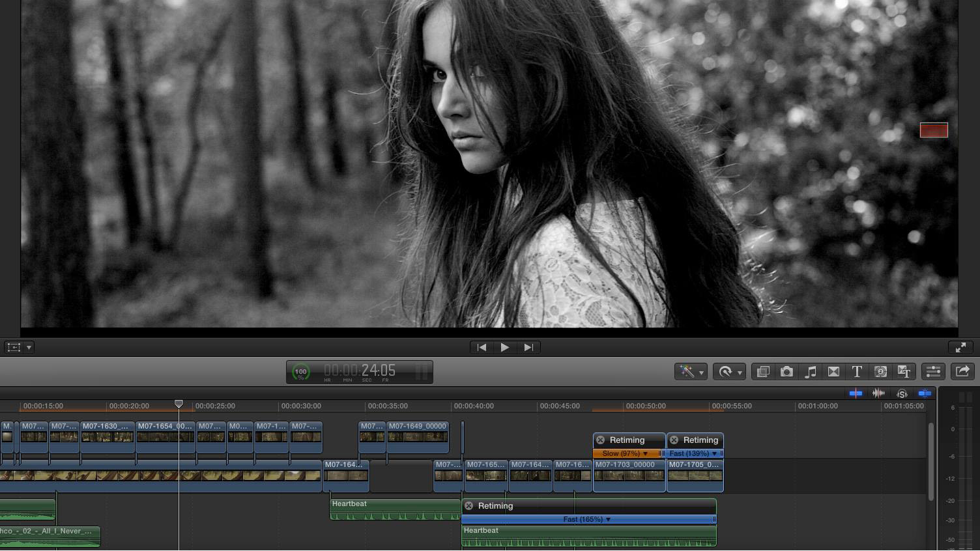Toggle timeline snapping
This screenshot has height=551, width=980.
[x=925, y=393]
